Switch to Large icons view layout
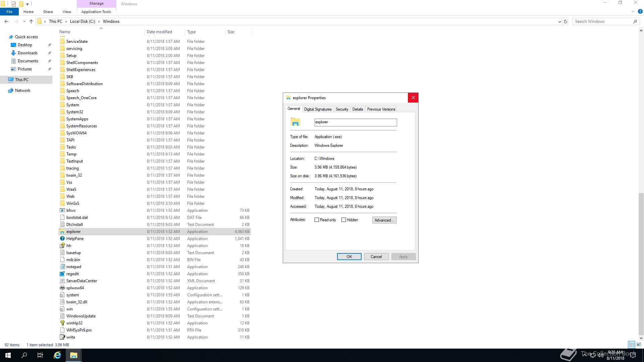 [639, 345]
